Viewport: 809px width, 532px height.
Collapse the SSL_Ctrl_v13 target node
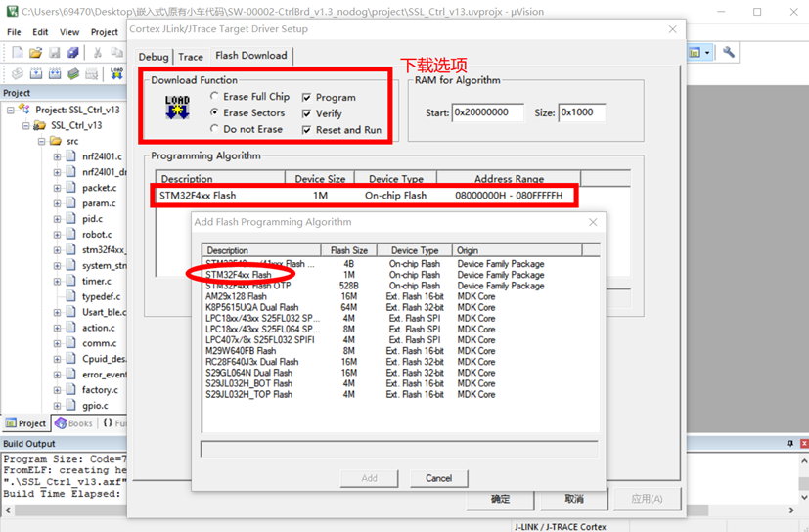pos(25,125)
